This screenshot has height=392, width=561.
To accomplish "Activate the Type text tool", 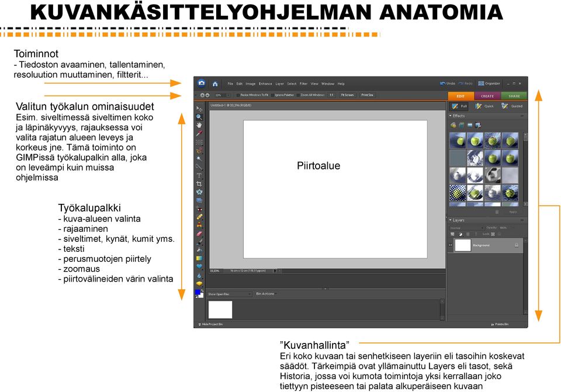I will (x=199, y=175).
